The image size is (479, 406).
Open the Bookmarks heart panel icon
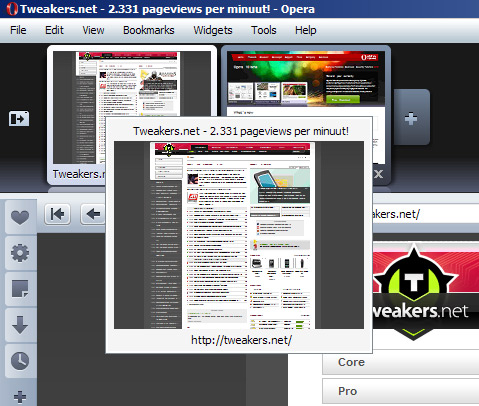(x=20, y=217)
